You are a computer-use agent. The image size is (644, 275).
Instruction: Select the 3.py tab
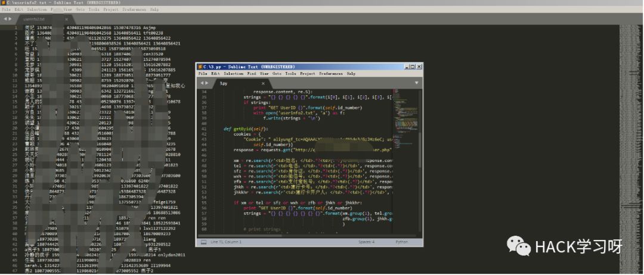[x=224, y=84]
